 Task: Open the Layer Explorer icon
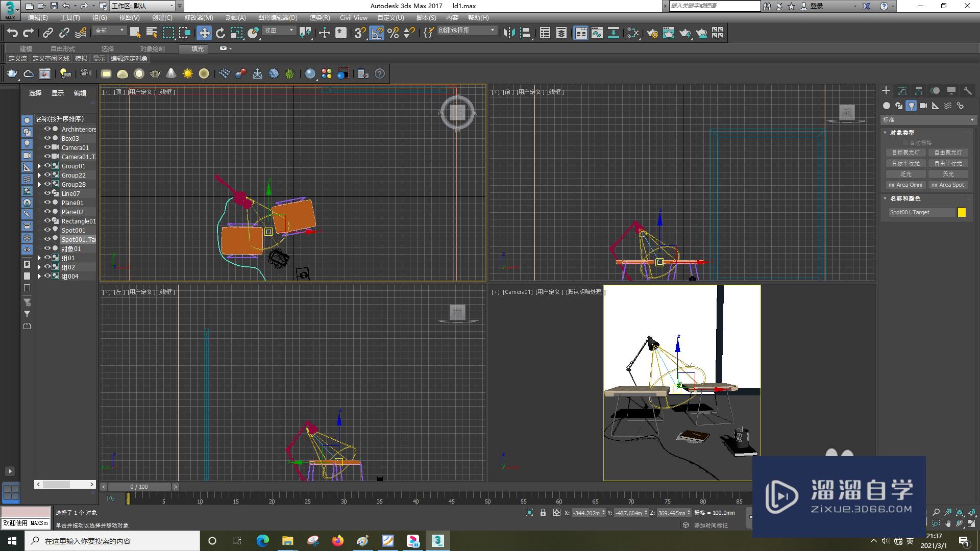click(561, 33)
